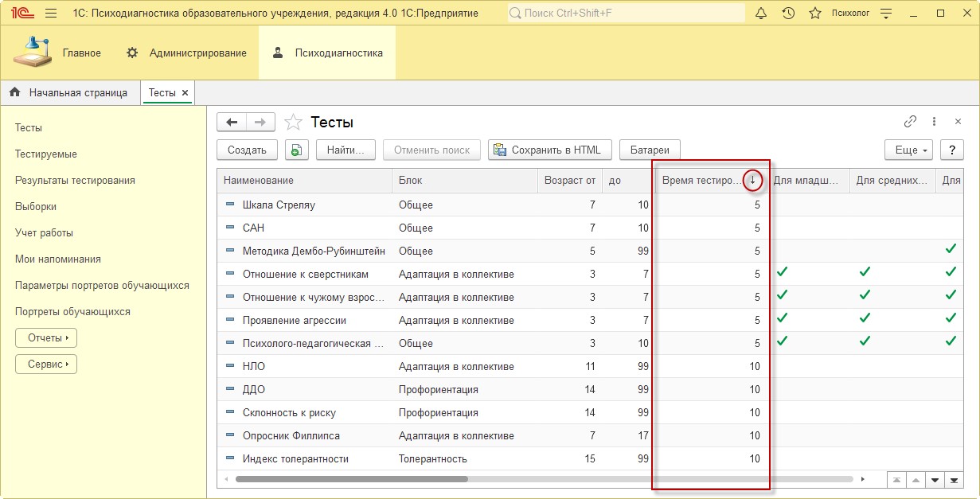Open the main hamburger menu
Screen dimensions: 980x499
click(x=52, y=13)
